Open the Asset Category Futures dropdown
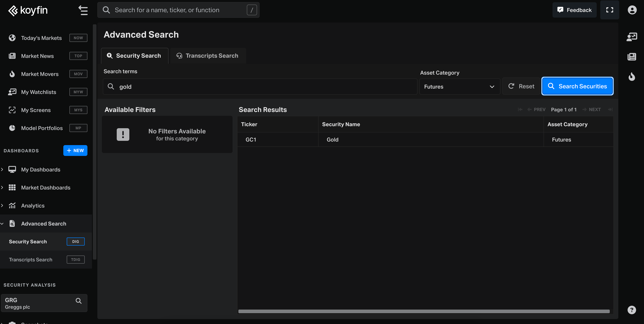This screenshot has height=324, width=644. [x=459, y=87]
